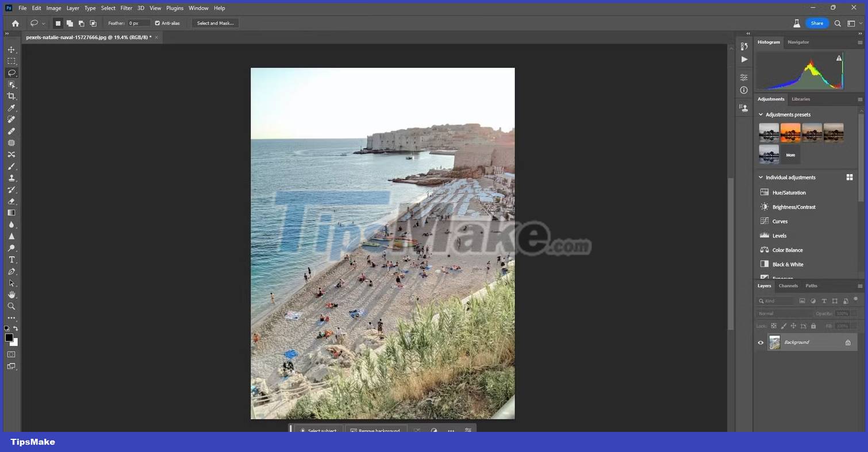Image resolution: width=868 pixels, height=452 pixels.
Task: Open the Curves adjustment
Action: (779, 221)
